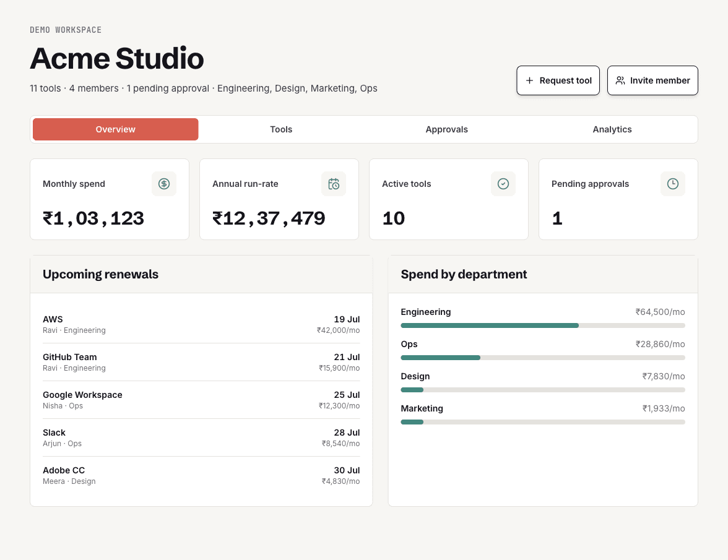Select the Slack renewal row
This screenshot has width=728, height=560.
click(x=201, y=437)
